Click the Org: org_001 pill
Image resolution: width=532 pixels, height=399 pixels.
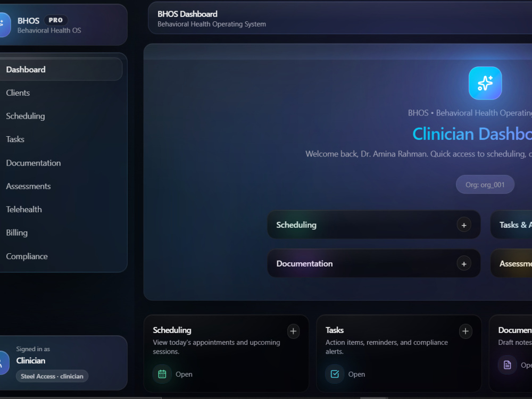pyautogui.click(x=485, y=185)
